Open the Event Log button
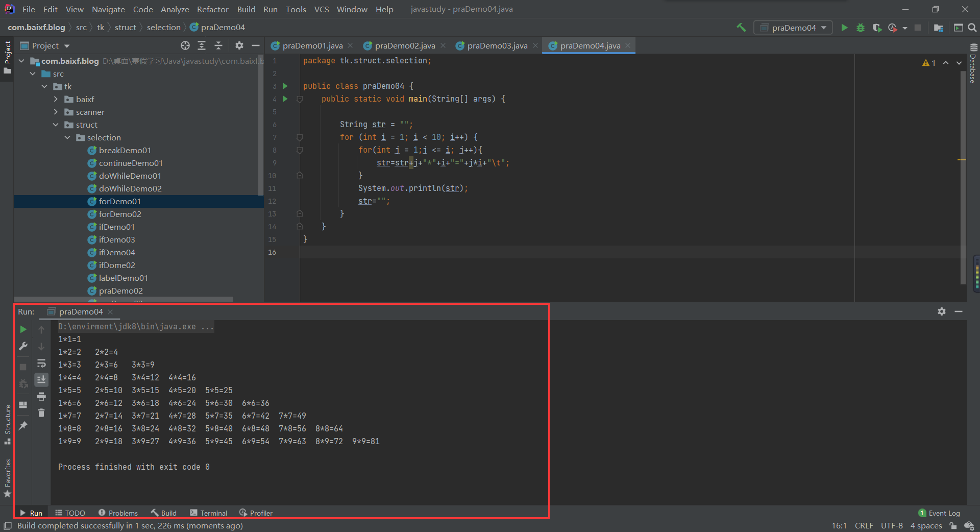Screen dimensions: 980x532 [939, 513]
